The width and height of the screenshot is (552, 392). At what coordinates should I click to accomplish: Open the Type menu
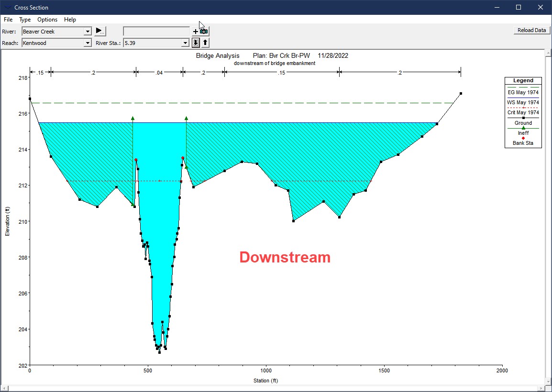pyautogui.click(x=25, y=20)
